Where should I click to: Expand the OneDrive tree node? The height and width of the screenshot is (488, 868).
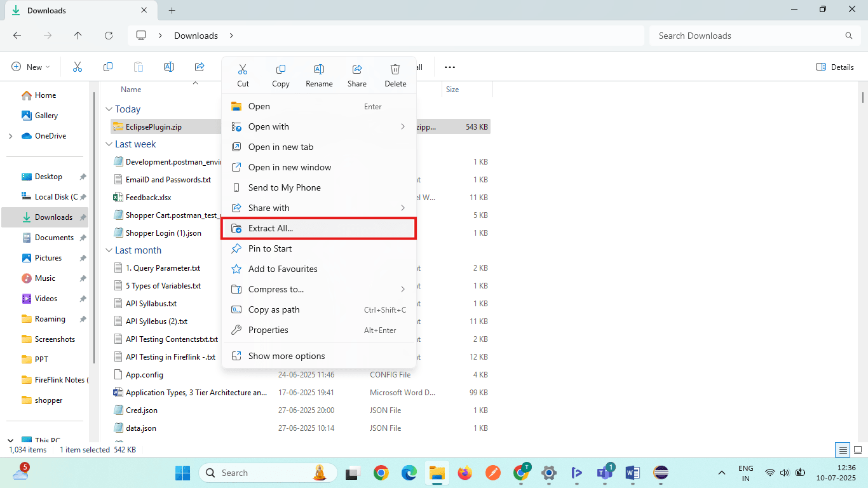click(x=10, y=136)
